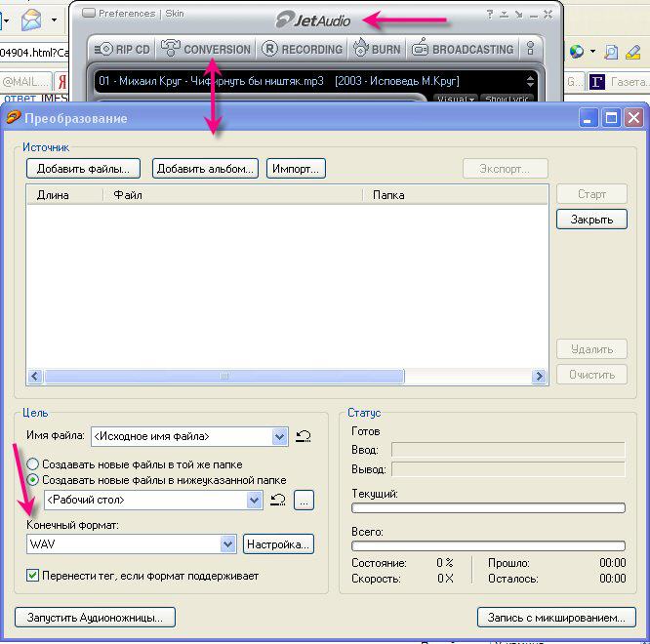Screen dimensions: 650x644
Task: Reset the output folder with arrow icon
Action: (278, 501)
